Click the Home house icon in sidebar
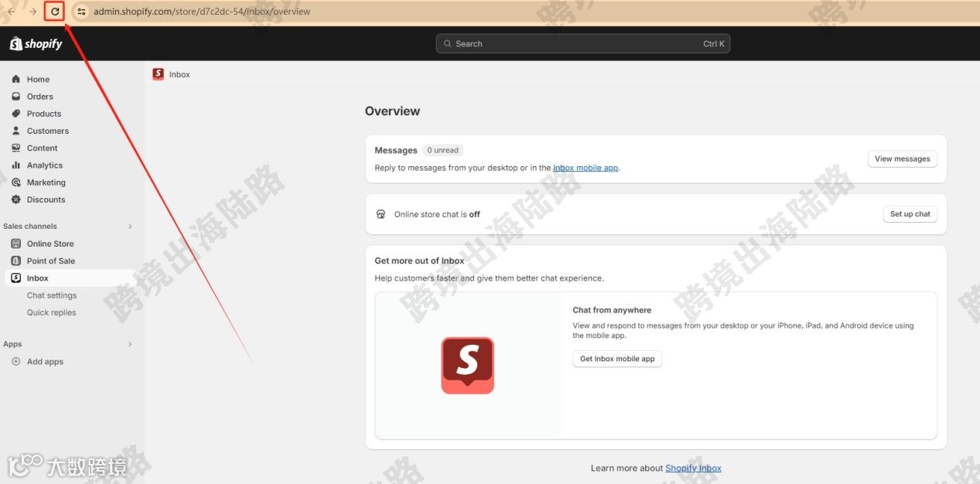980x484 pixels. click(16, 79)
